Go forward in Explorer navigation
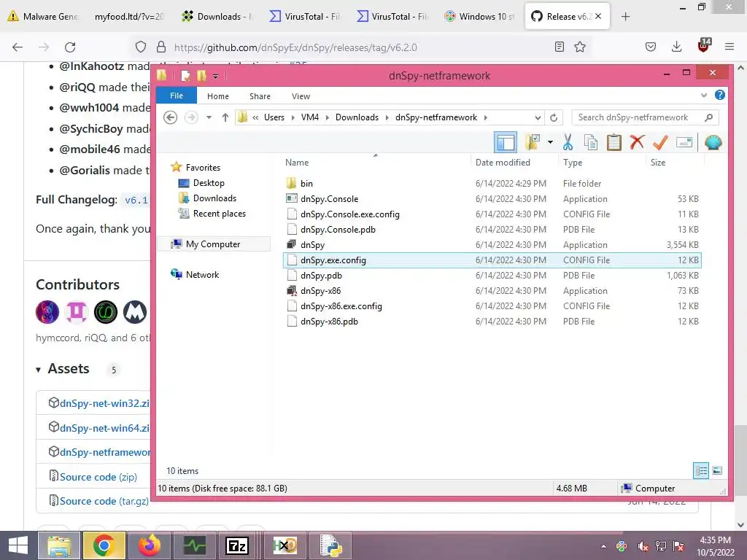The height and width of the screenshot is (560, 747). point(191,117)
